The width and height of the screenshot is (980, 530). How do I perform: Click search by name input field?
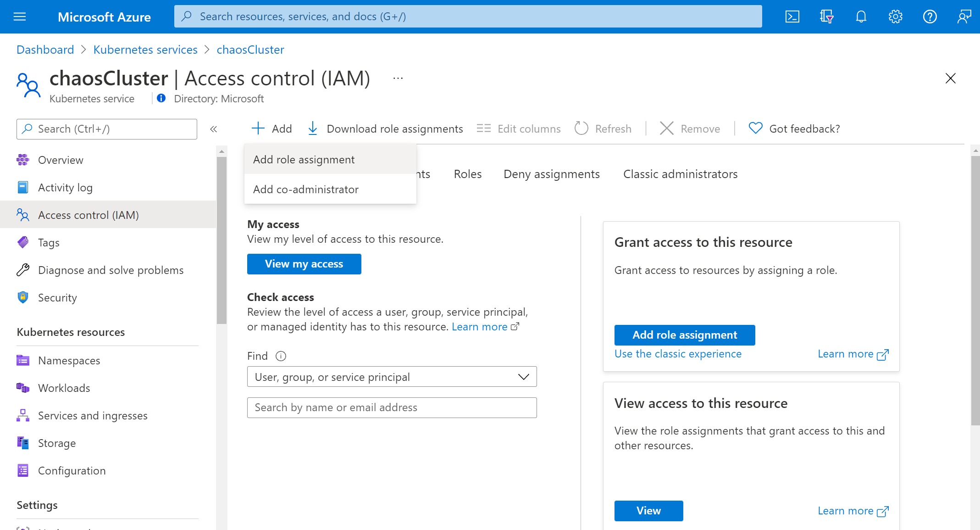coord(392,407)
